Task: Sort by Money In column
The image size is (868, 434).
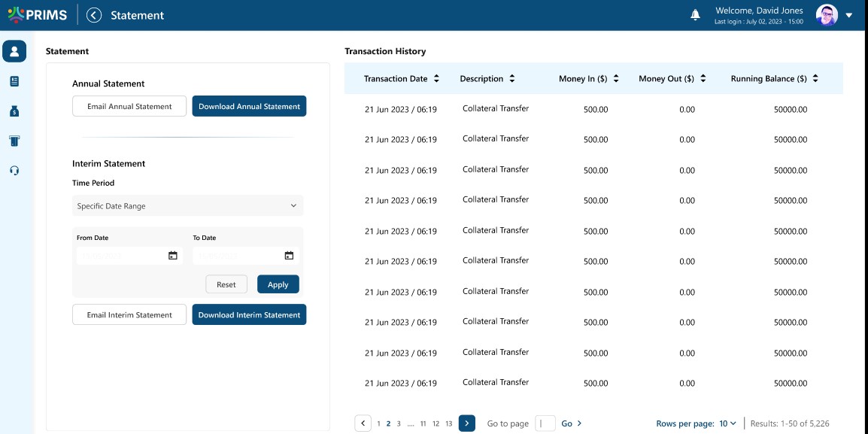Action: [616, 79]
